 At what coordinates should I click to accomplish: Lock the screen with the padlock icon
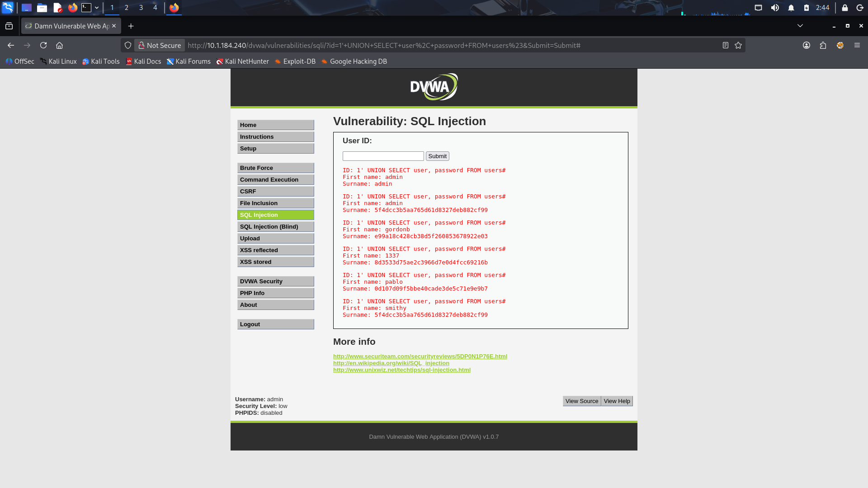844,8
